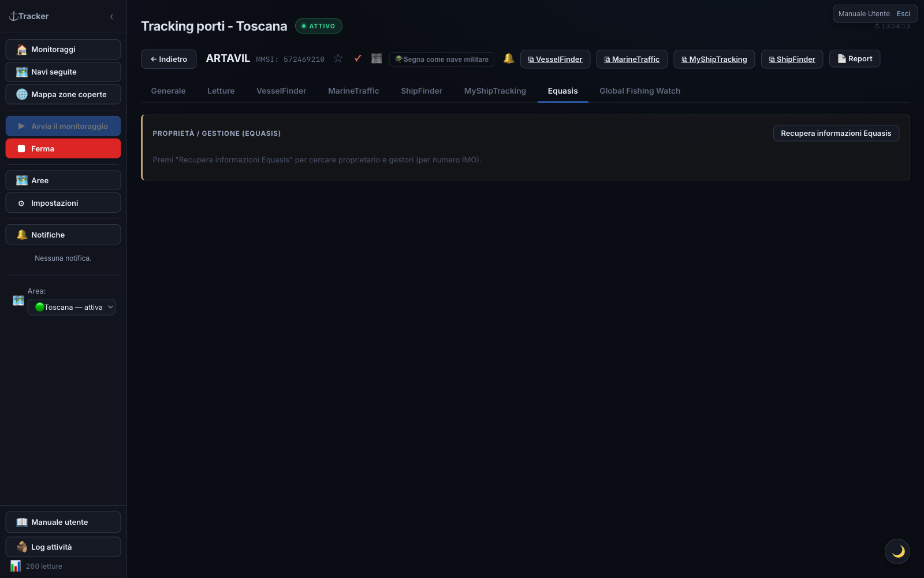Image resolution: width=924 pixels, height=578 pixels.
Task: Toggle the favorite star for ARTAVIL
Action: point(338,58)
